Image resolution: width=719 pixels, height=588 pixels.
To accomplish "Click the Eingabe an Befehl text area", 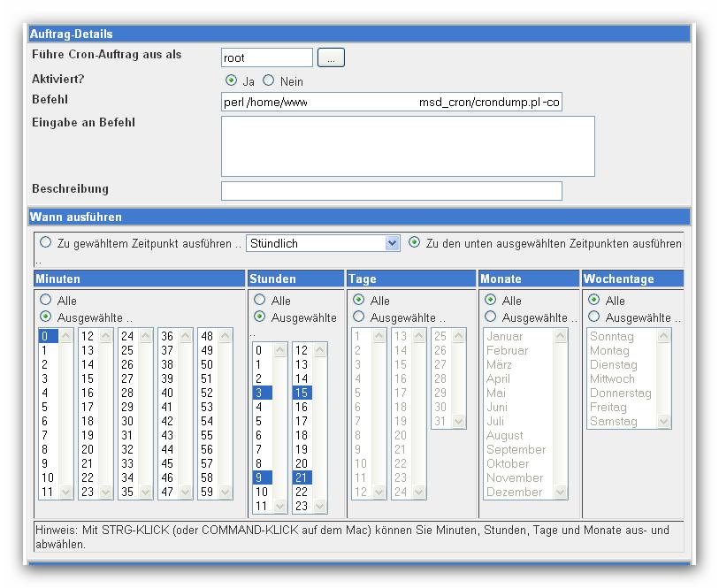I will tap(407, 146).
